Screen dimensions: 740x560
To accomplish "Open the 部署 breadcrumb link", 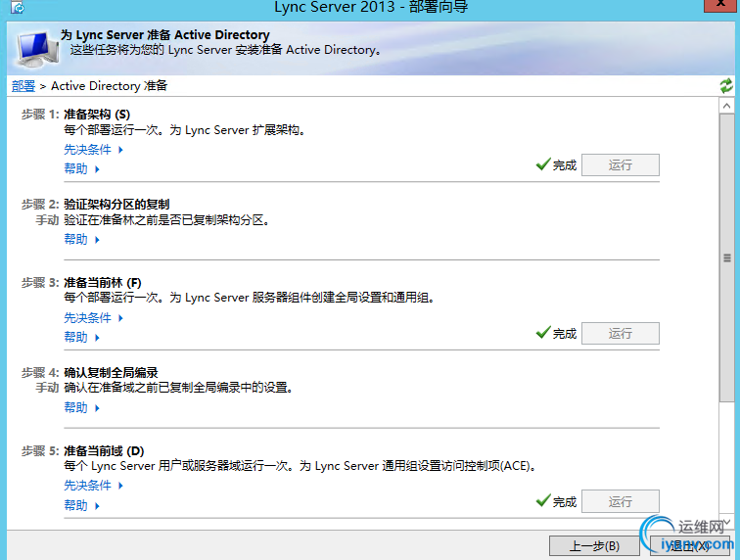I will [x=23, y=86].
